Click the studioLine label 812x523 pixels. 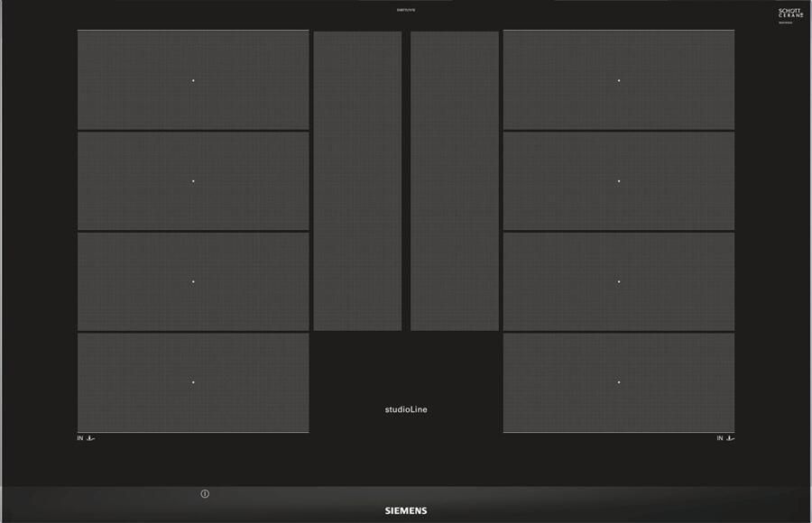click(406, 409)
